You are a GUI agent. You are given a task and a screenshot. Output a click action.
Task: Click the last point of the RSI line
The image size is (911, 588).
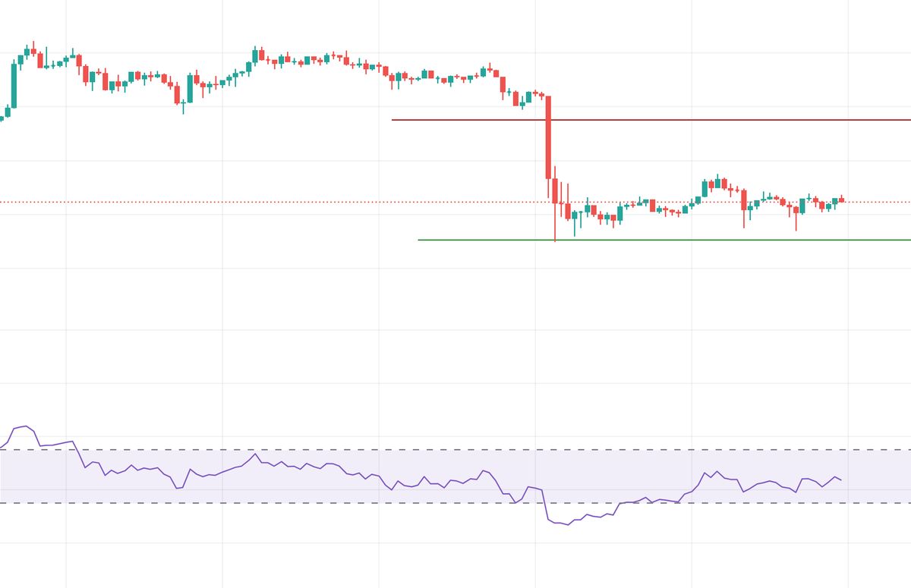pyautogui.click(x=841, y=480)
